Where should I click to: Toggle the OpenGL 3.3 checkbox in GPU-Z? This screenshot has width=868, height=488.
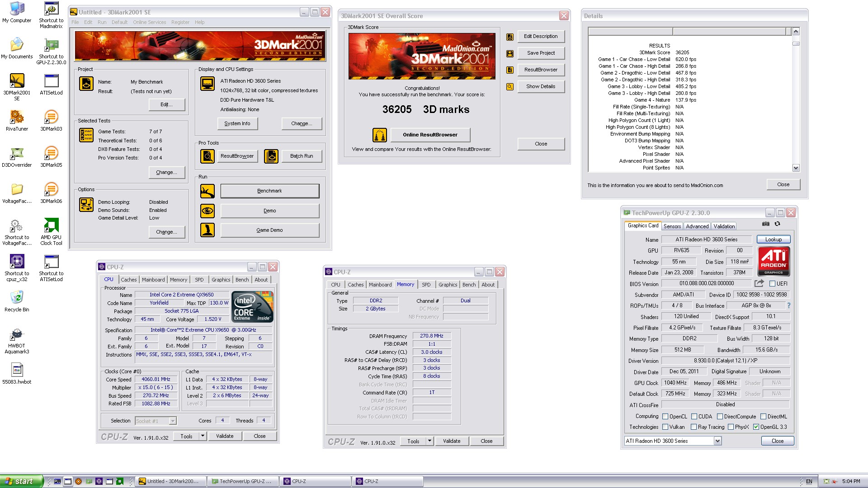756,427
